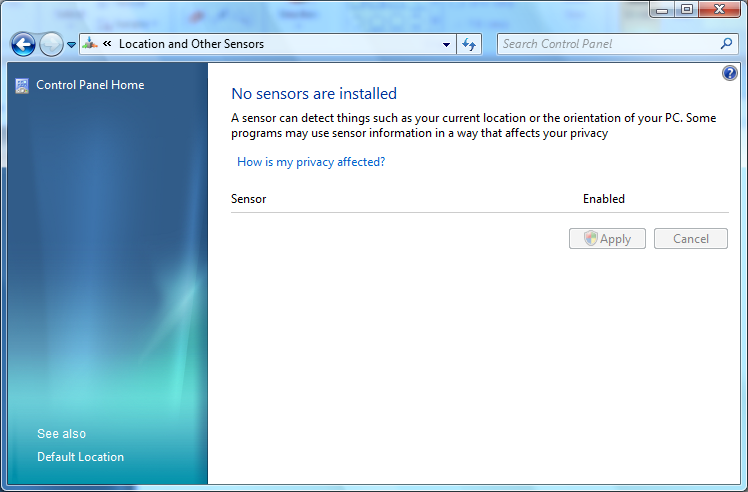
Task: Expand the breadcrumb double-chevron in address bar
Action: pyautogui.click(x=107, y=44)
